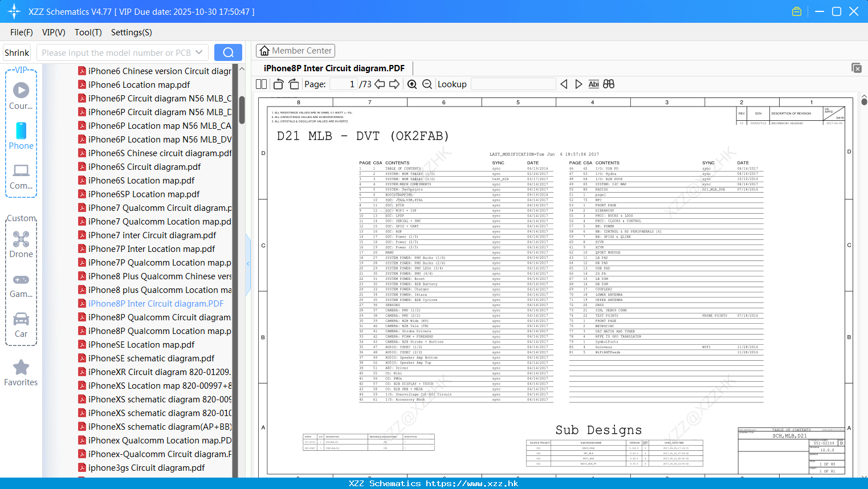Zoom out of the schematic
This screenshot has width=868, height=489.
[x=427, y=84]
